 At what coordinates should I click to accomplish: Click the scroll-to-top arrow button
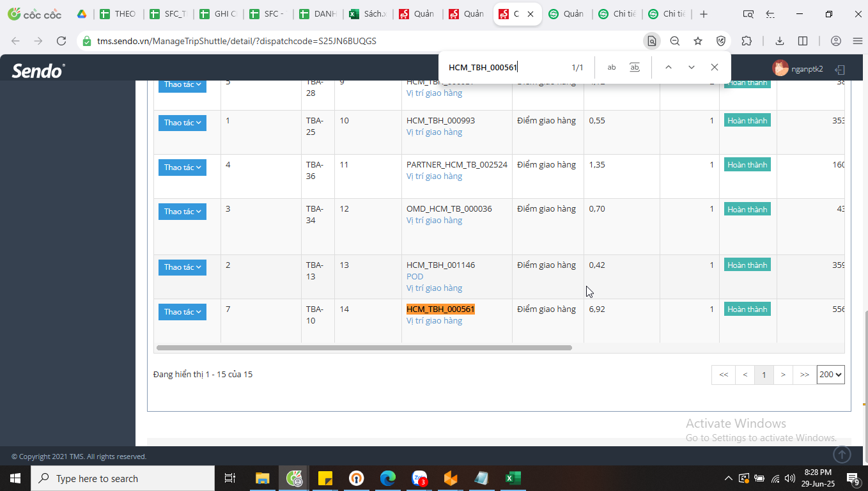click(842, 455)
